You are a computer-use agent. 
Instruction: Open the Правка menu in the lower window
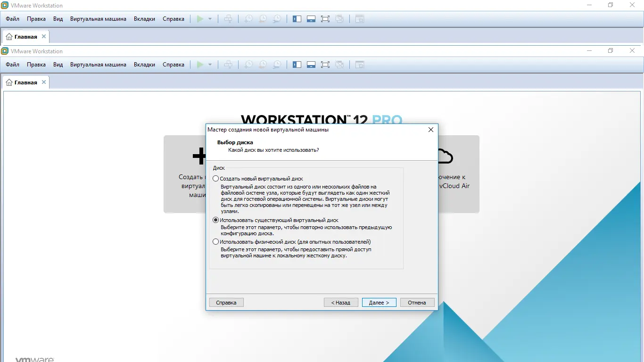(x=36, y=65)
